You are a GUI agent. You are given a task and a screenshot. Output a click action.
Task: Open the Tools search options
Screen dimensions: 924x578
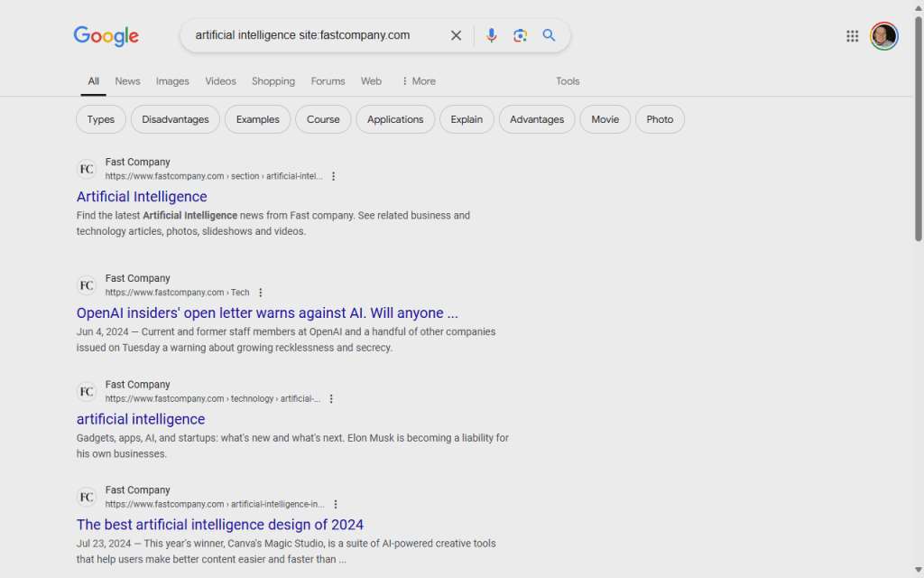coord(568,81)
